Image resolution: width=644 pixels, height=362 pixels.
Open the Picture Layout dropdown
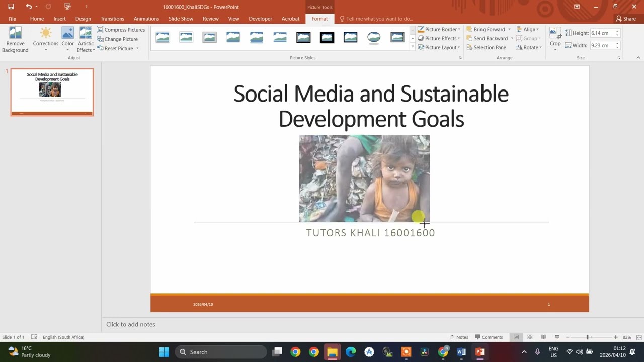(x=439, y=48)
